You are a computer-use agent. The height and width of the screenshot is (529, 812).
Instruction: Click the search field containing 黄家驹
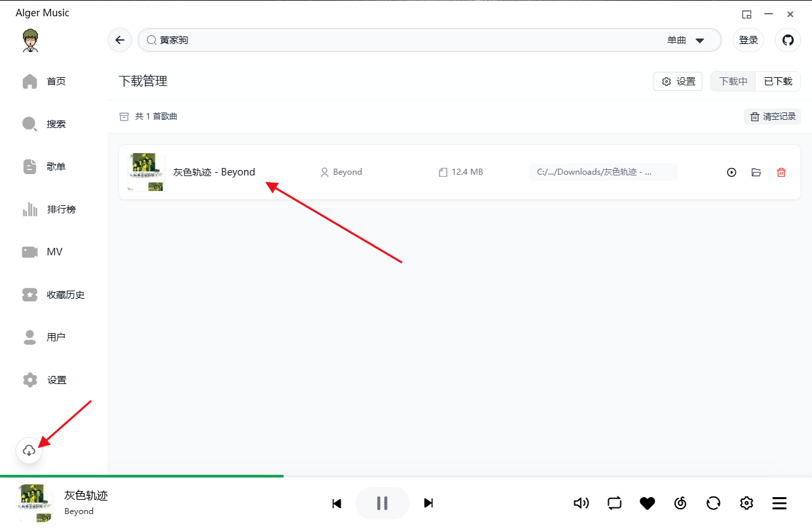click(406, 41)
